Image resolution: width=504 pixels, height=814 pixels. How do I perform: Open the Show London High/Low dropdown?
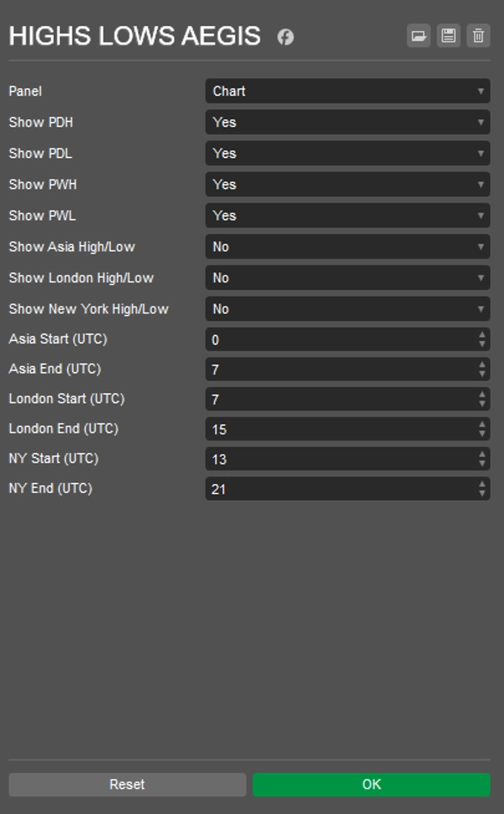click(x=347, y=278)
